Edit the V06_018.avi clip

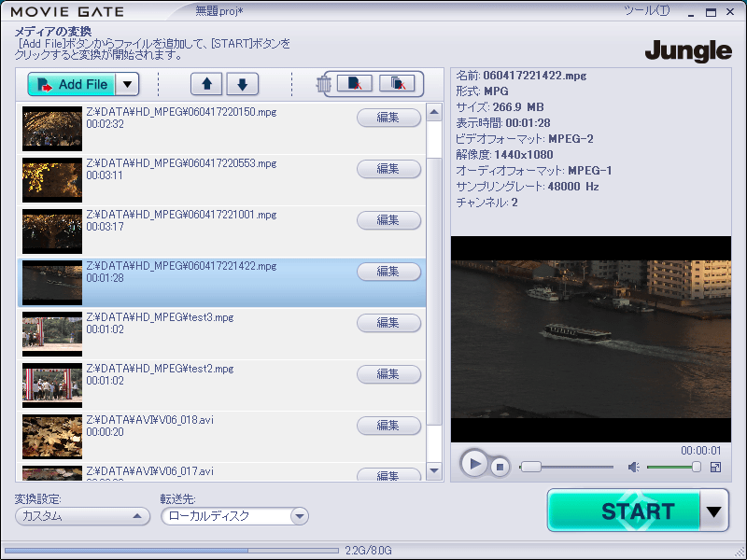(388, 427)
